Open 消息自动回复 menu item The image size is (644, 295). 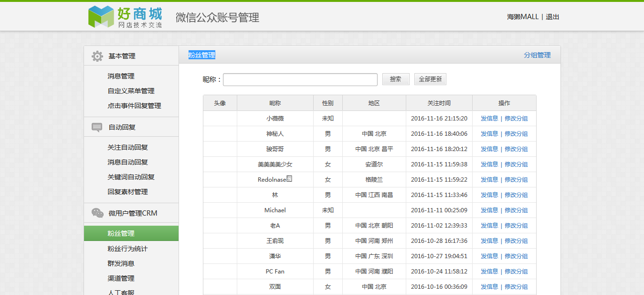(127, 162)
